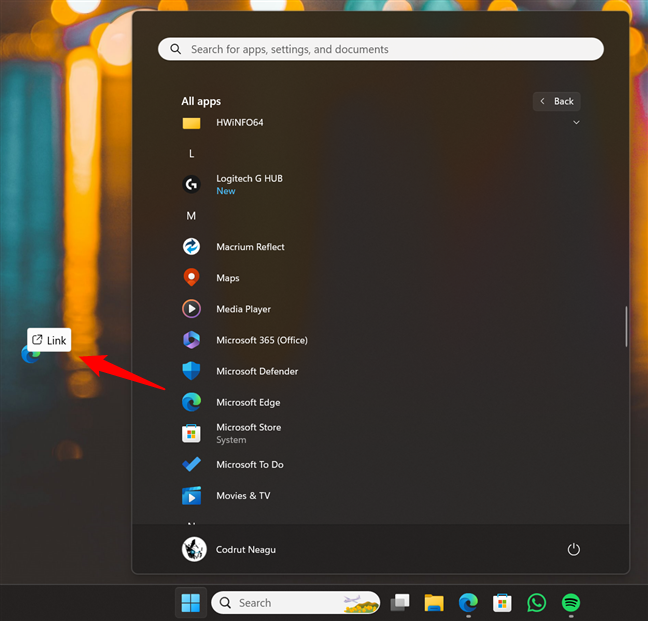
Task: Click the All apps list scrollbar thumb
Action: (626, 326)
